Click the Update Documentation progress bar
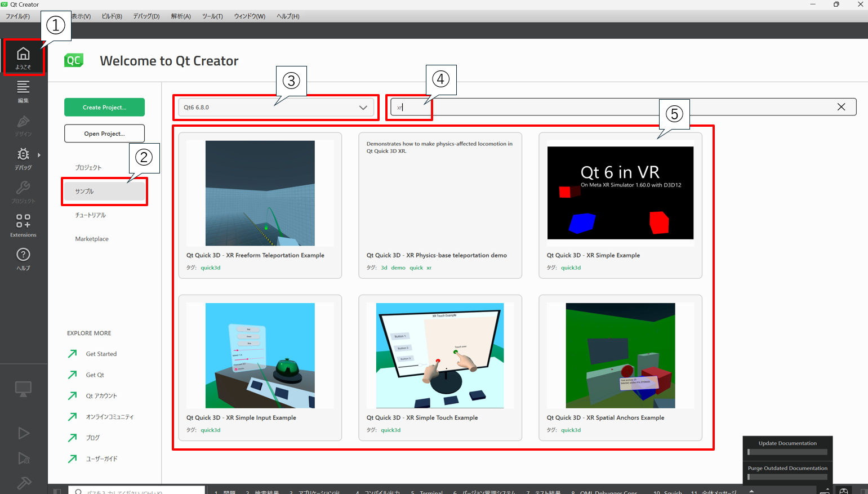 tap(787, 452)
